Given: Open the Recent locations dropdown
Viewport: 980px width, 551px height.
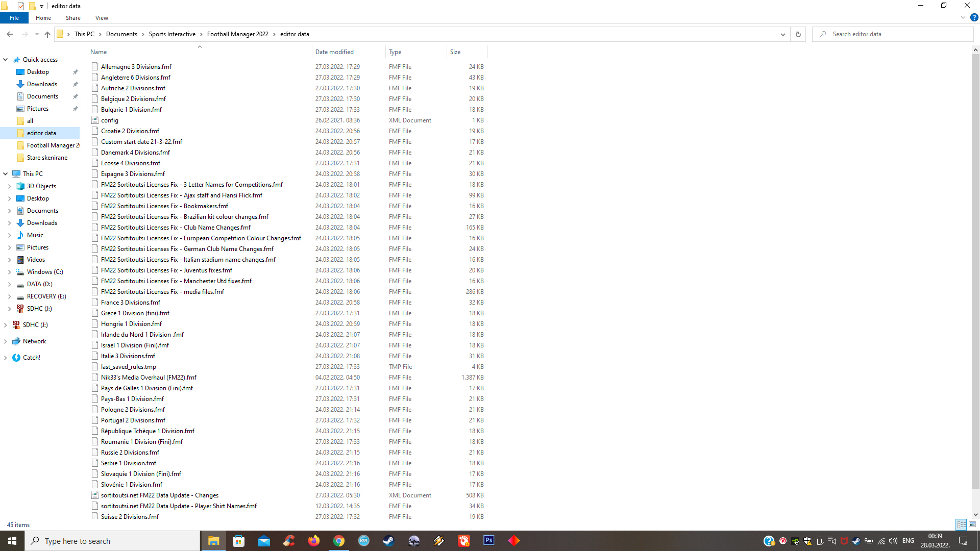Looking at the screenshot, I should 37,34.
